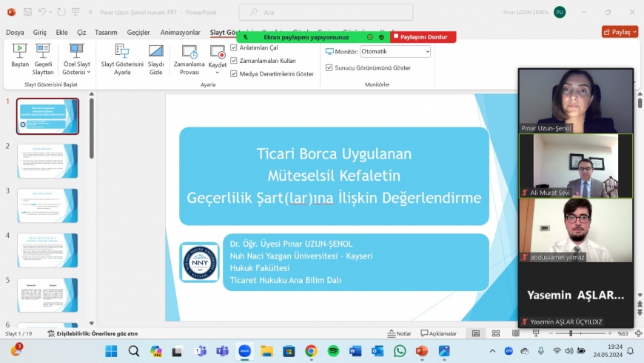
Task: Toggle Sunucu Görünümünü Göster checkbox
Action: (329, 67)
